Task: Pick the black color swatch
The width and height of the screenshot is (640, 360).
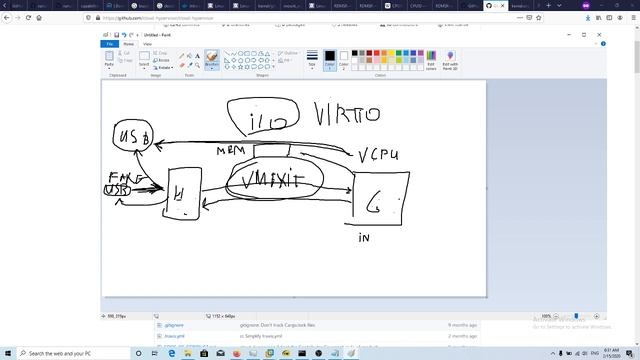Action: tap(354, 53)
